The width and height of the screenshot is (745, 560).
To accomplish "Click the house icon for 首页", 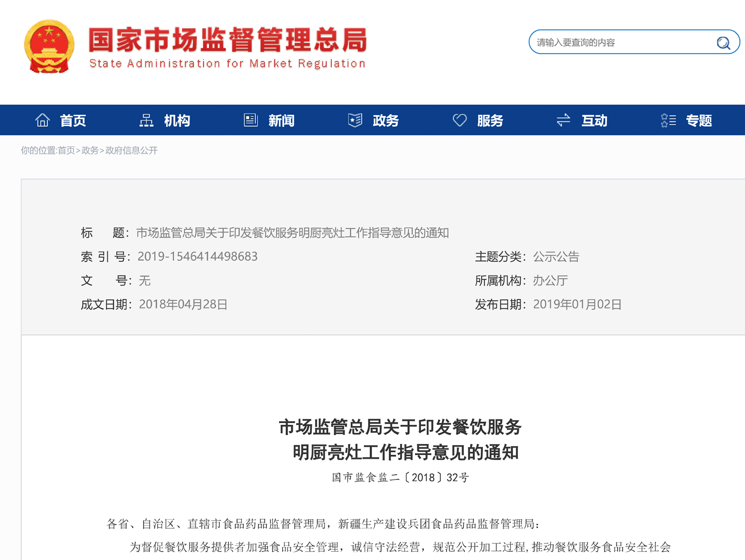I will (43, 120).
